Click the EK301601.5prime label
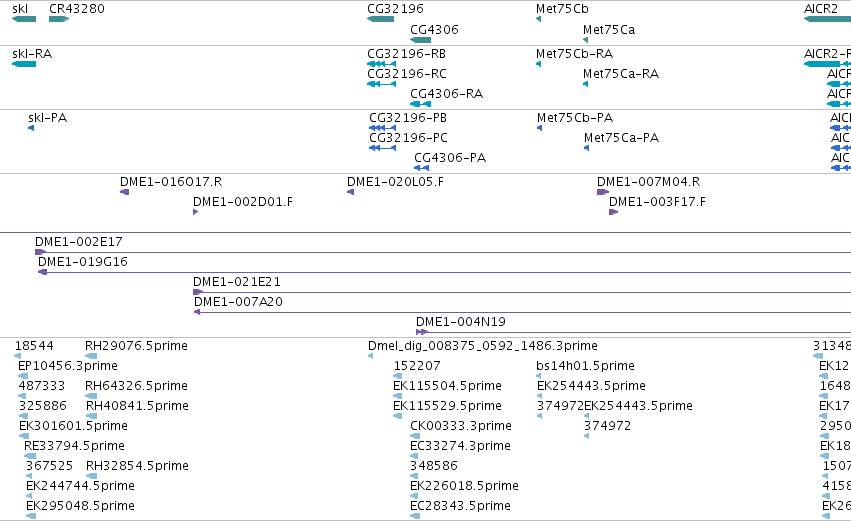851x521 pixels. (x=73, y=426)
